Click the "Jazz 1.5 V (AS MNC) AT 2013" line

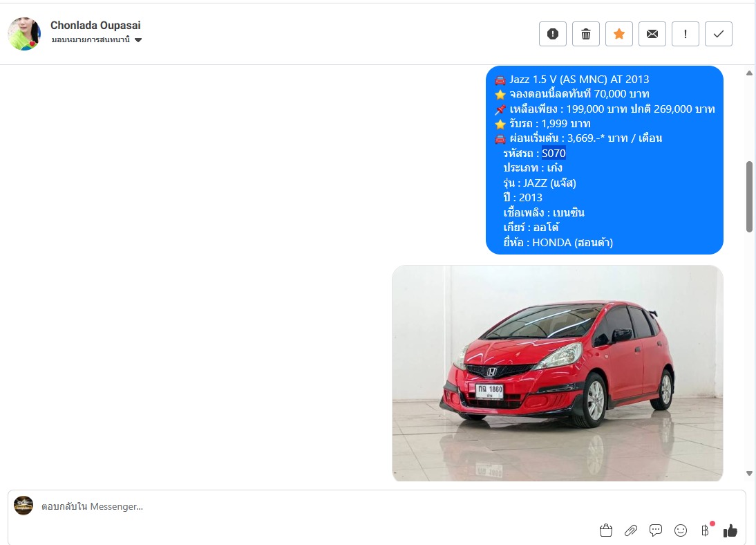[x=579, y=79]
